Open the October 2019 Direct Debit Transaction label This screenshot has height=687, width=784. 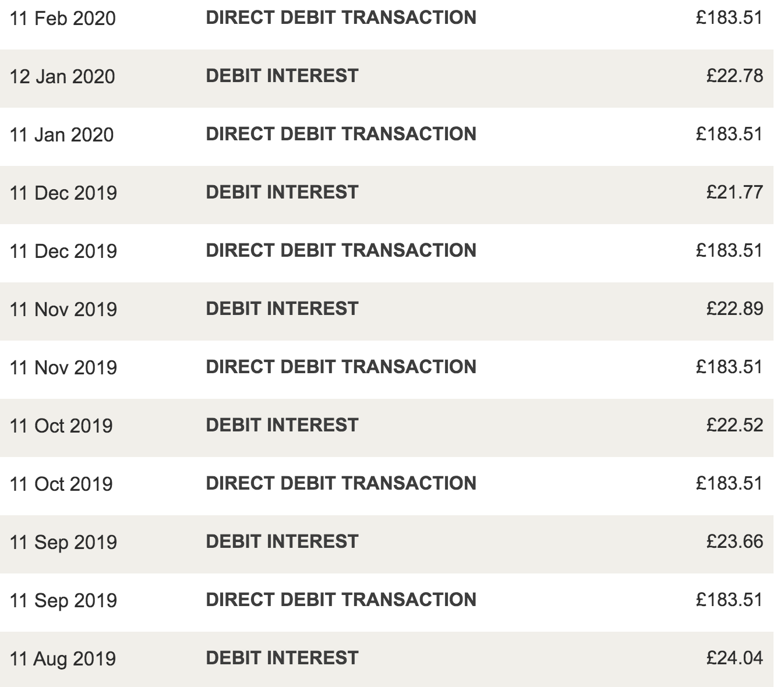341,484
